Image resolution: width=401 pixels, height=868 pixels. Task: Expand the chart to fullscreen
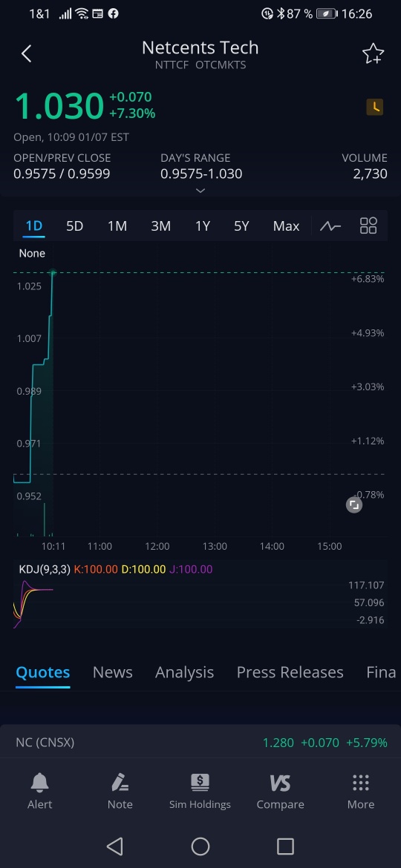[354, 505]
